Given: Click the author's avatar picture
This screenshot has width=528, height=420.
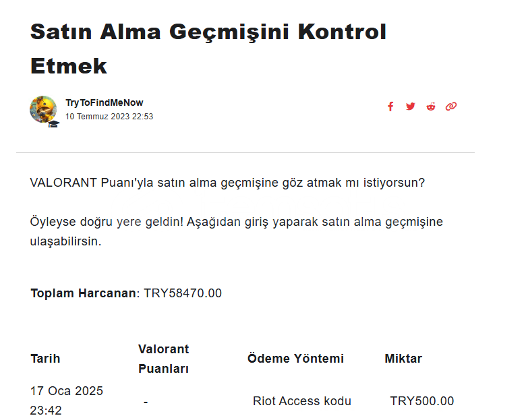Looking at the screenshot, I should point(42,109).
